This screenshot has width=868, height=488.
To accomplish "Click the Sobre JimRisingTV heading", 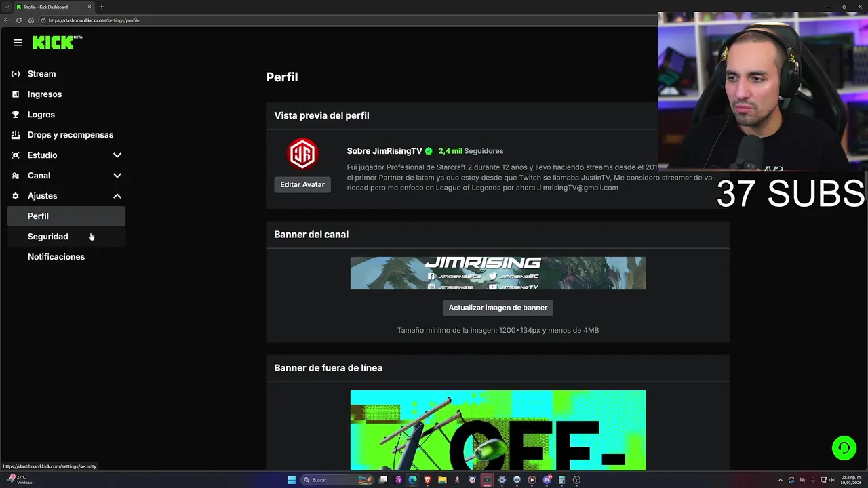I will coord(384,151).
